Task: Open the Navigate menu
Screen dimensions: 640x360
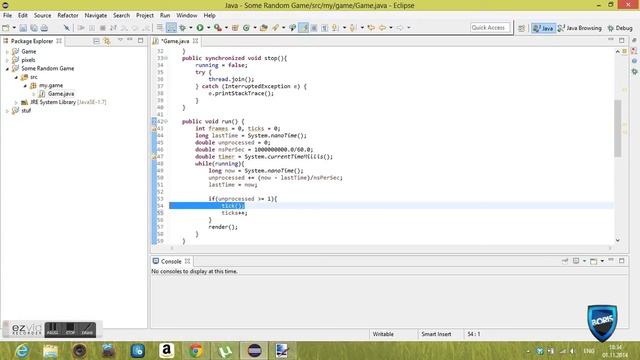Action: click(96, 16)
